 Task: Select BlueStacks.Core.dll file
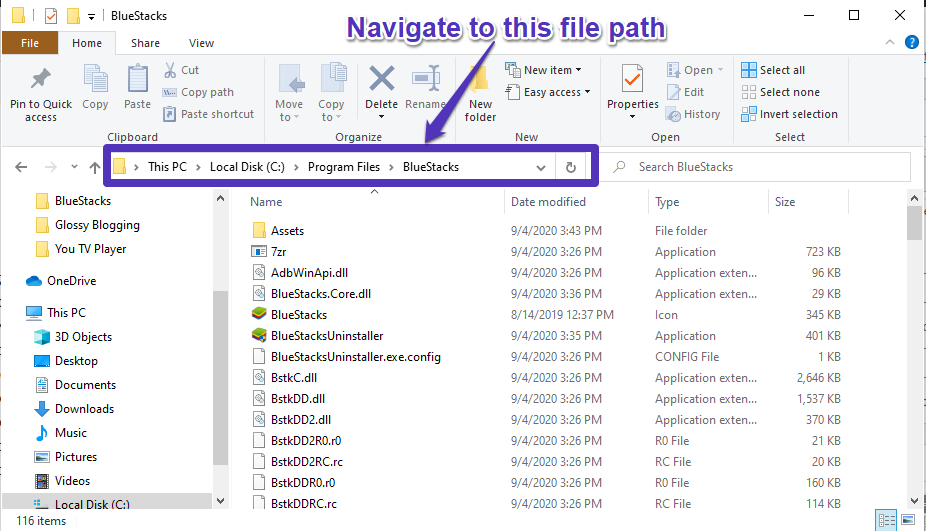coord(311,294)
